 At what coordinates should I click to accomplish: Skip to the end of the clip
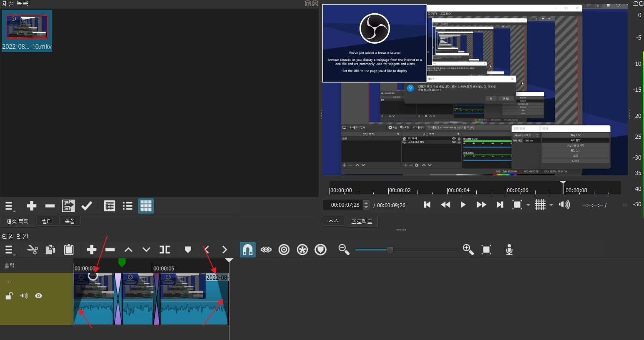(x=500, y=205)
